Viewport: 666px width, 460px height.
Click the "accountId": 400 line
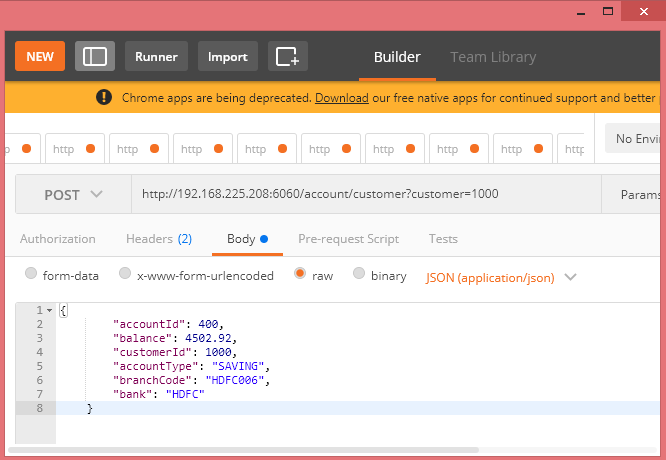pos(168,324)
